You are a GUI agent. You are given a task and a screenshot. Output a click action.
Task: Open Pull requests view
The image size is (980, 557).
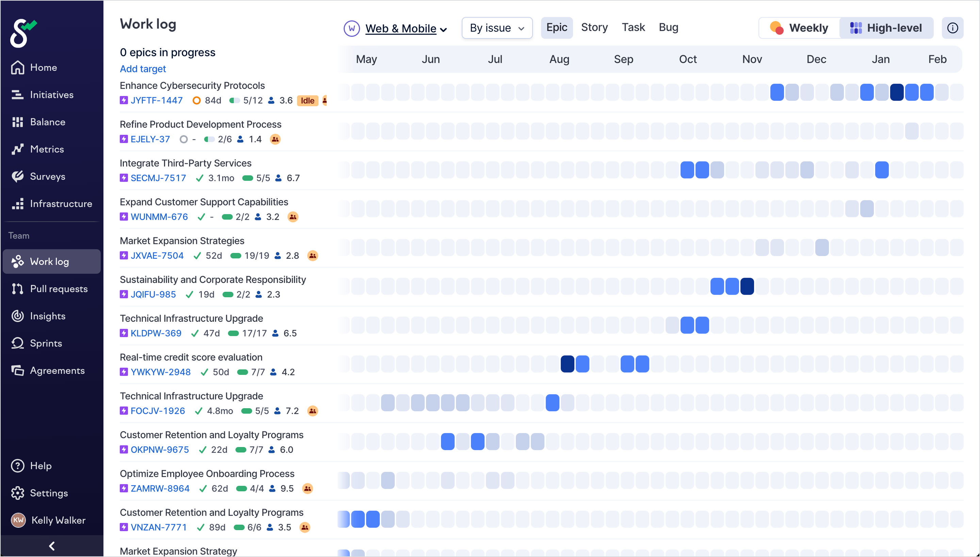pyautogui.click(x=59, y=288)
